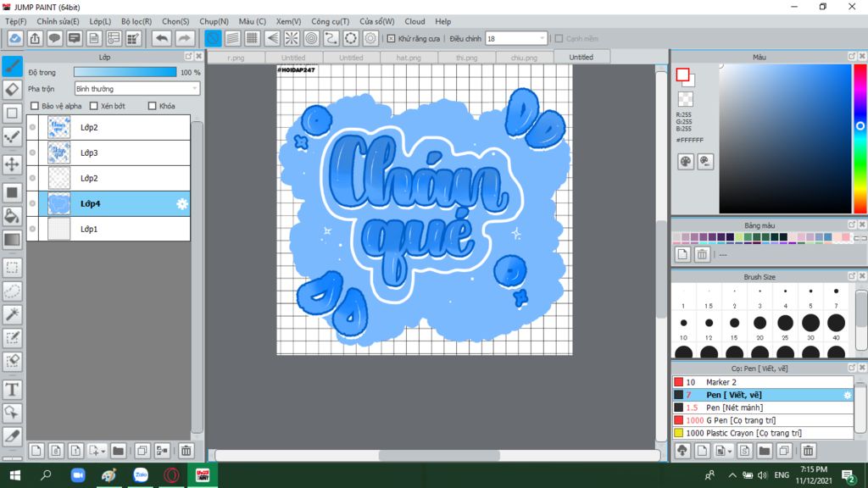Select brush size 20 dot

(759, 323)
